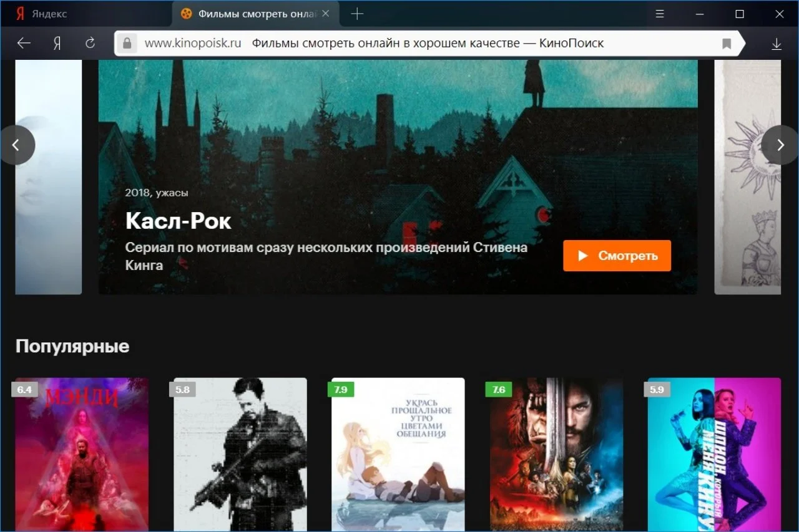Minimize the browser window
799x532 pixels.
pyautogui.click(x=700, y=14)
